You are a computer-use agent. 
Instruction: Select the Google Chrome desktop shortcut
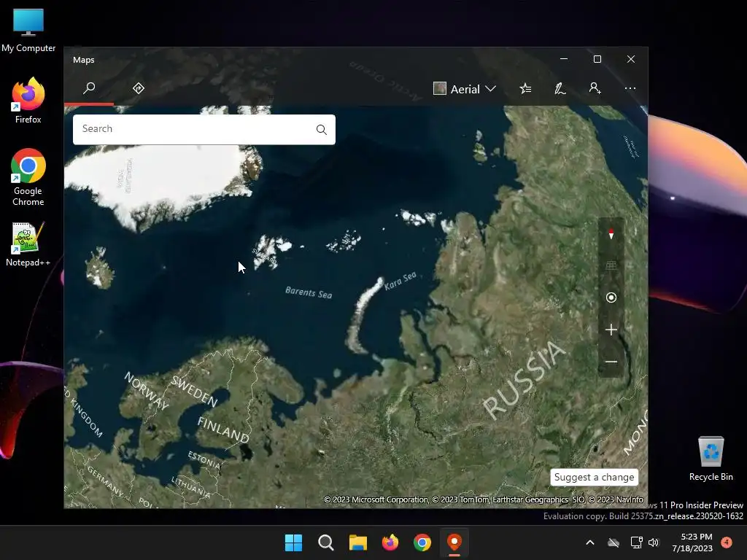click(28, 177)
